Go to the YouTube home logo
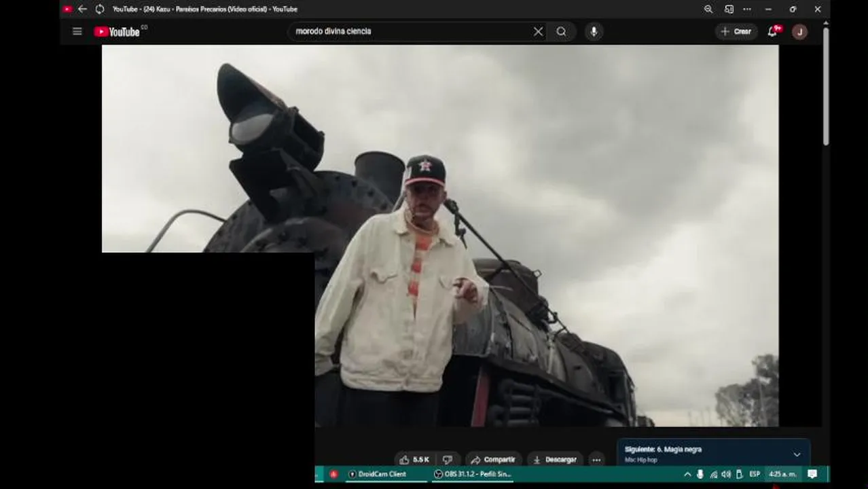This screenshot has height=489, width=868. [x=117, y=32]
